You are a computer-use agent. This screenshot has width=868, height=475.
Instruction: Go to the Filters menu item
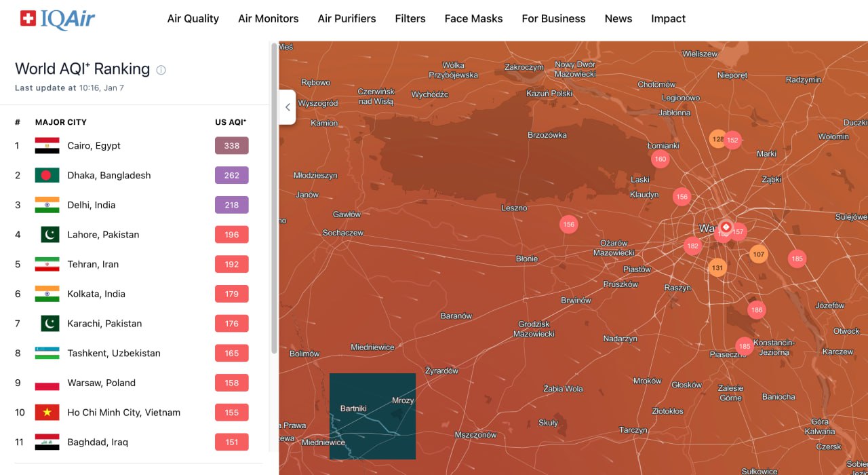click(410, 19)
